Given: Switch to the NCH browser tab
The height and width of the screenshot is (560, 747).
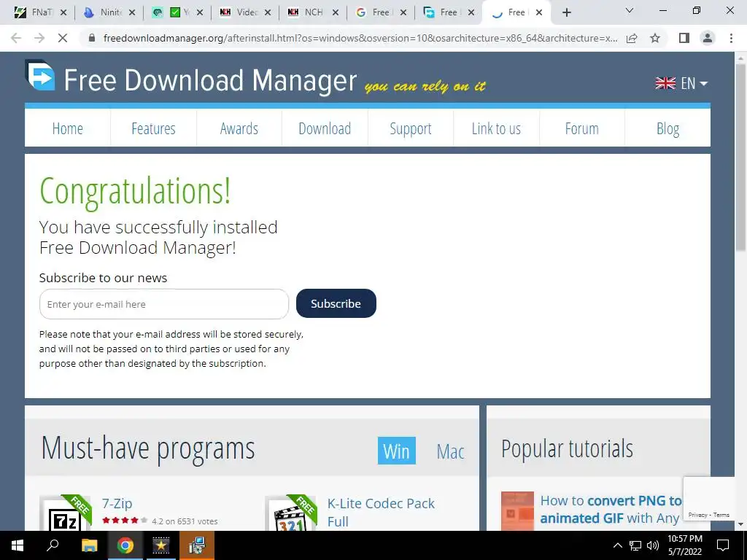Looking at the screenshot, I should pos(313,12).
